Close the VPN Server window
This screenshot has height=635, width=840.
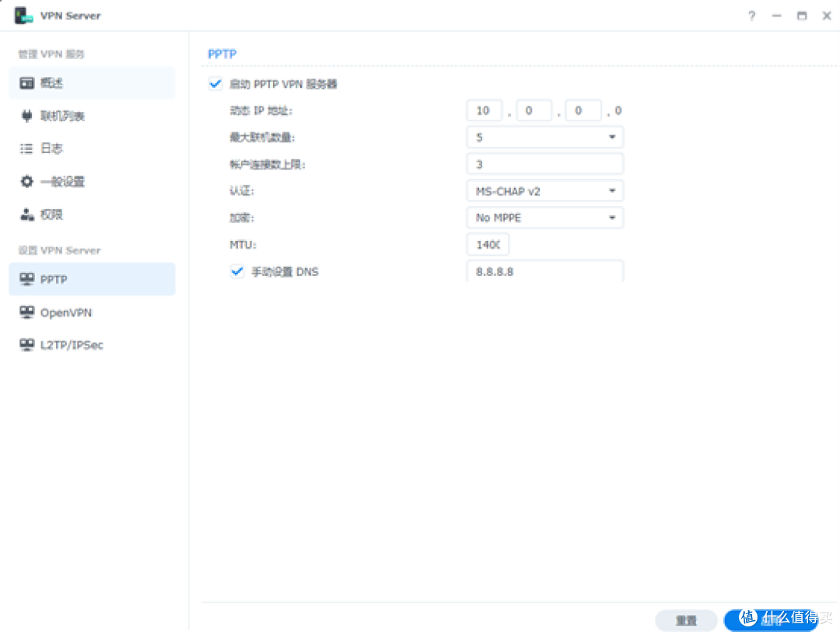pyautogui.click(x=827, y=16)
